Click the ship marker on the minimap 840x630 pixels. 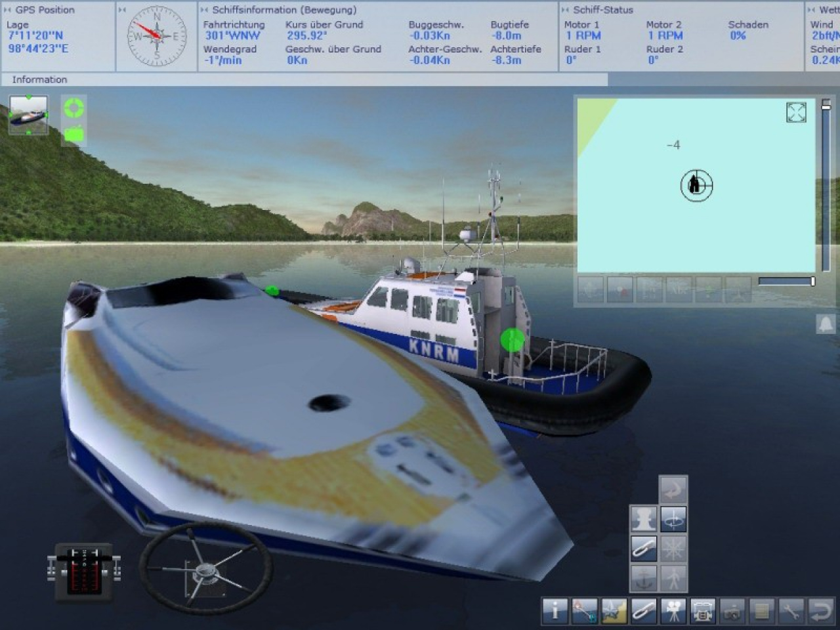pos(696,185)
